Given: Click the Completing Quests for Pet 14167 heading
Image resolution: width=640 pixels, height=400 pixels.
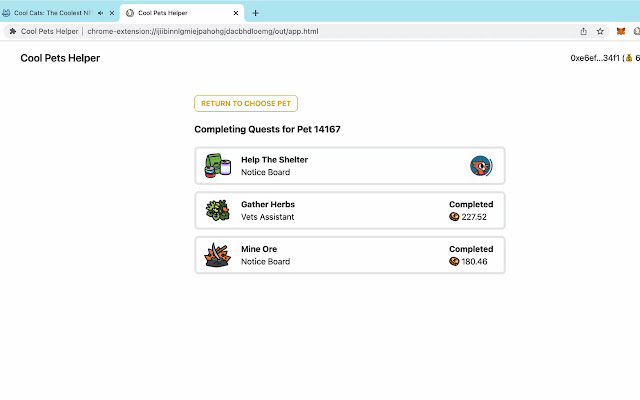Looking at the screenshot, I should pos(267,129).
